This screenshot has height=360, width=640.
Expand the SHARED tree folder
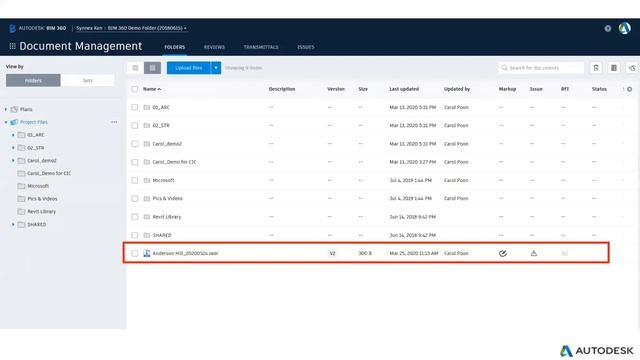pos(13,224)
